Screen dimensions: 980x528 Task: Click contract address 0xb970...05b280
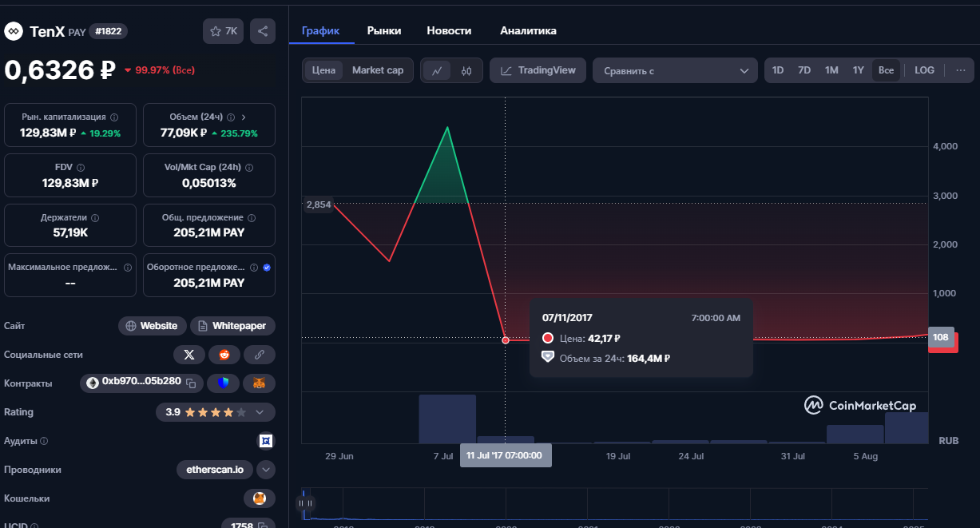141,382
